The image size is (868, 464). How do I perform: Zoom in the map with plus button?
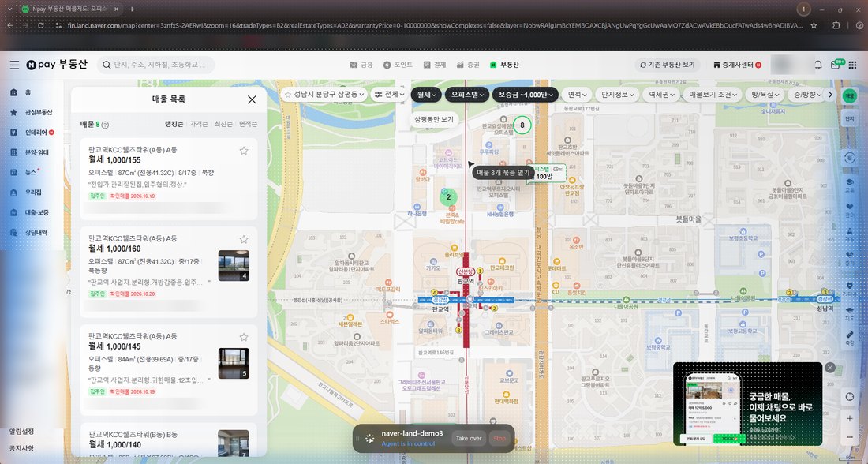850,418
